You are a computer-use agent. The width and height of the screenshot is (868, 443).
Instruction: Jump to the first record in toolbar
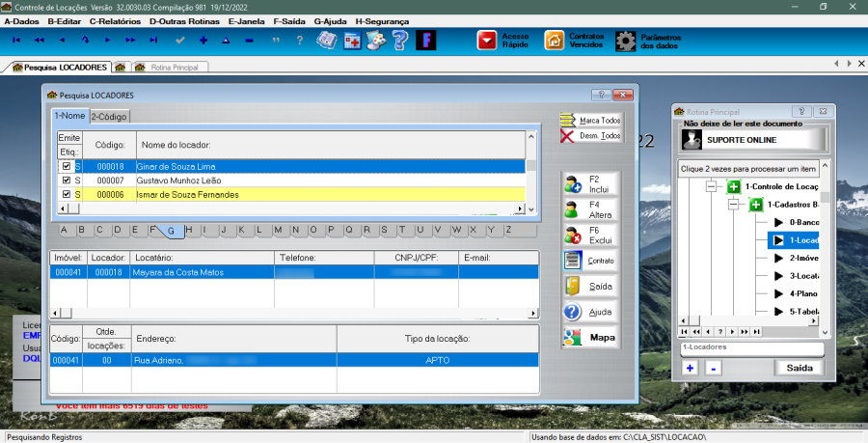(x=16, y=41)
